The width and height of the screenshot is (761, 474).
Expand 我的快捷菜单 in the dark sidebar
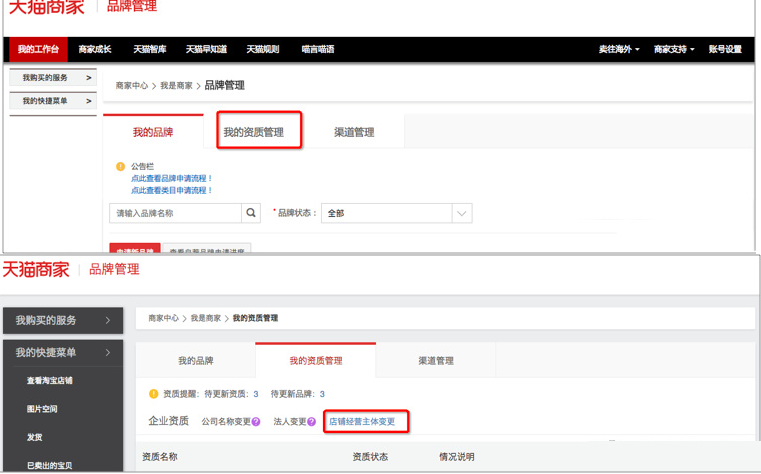(x=63, y=353)
